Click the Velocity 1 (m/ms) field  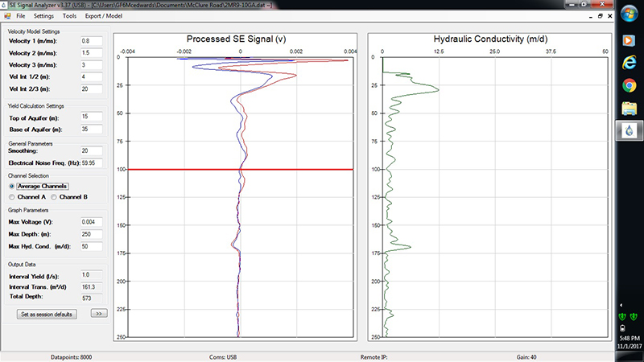(91, 41)
